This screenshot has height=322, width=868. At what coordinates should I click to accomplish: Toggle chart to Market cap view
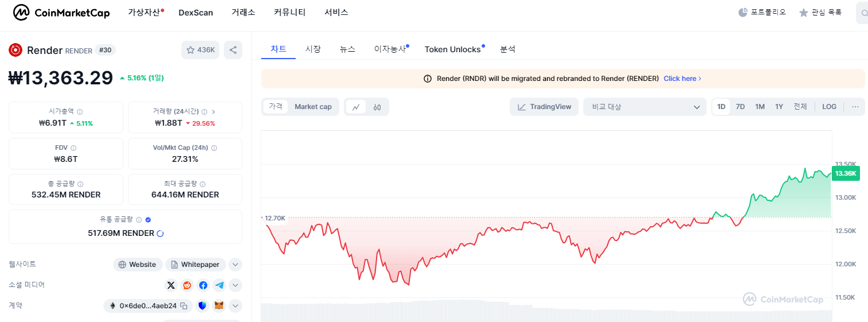(313, 107)
